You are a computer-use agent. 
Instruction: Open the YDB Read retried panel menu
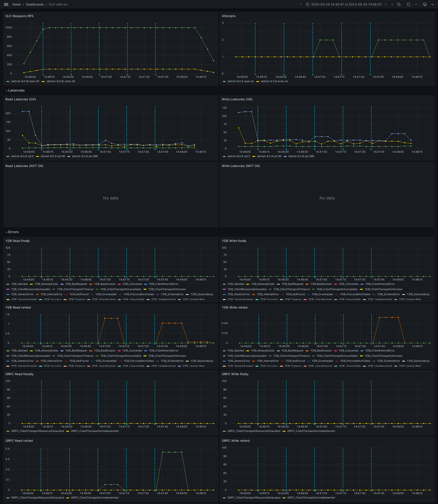tap(18, 308)
